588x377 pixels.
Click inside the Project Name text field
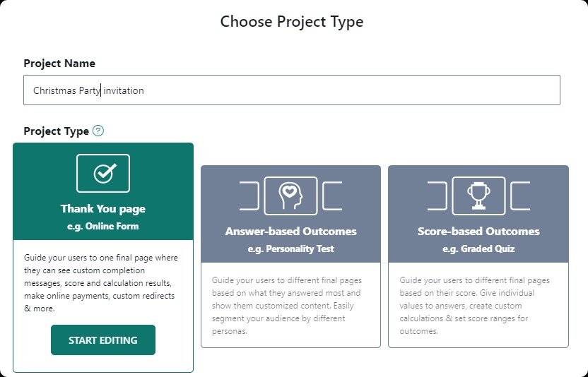[292, 90]
